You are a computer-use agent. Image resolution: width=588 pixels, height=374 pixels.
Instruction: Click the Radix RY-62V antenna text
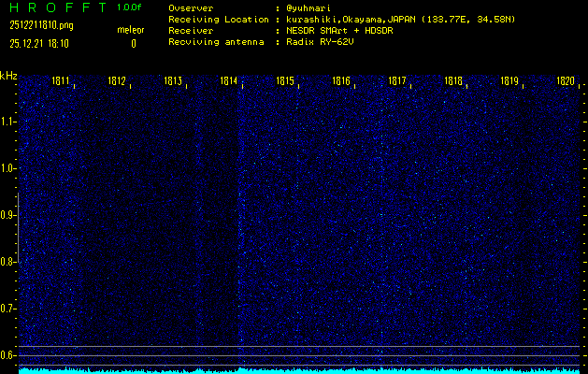click(320, 42)
